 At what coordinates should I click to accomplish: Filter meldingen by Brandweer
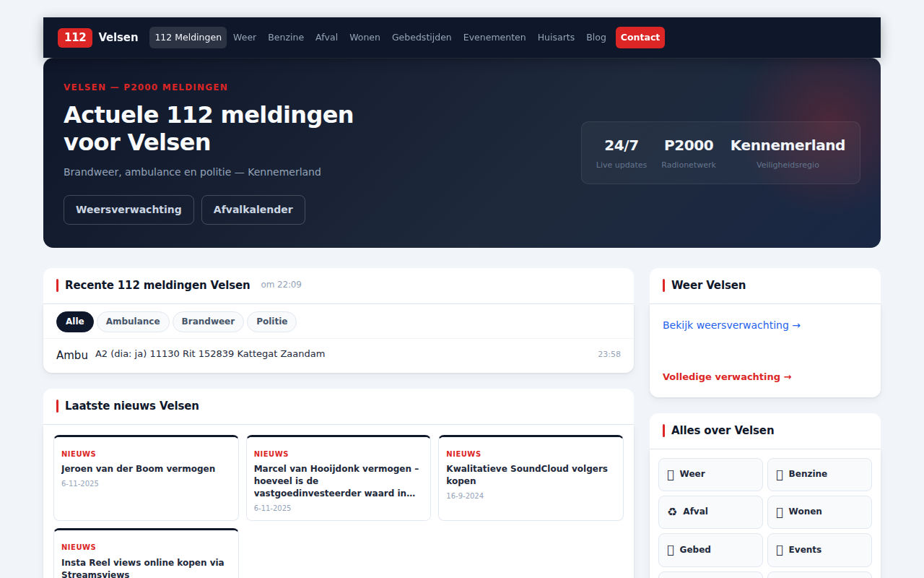[208, 322]
